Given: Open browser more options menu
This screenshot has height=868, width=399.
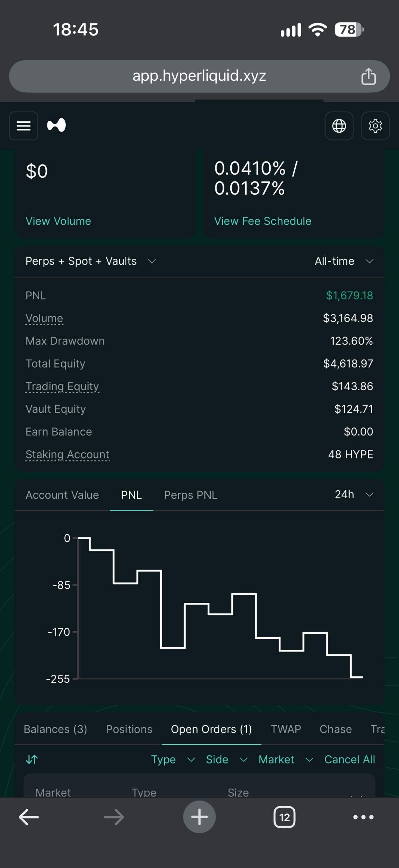Looking at the screenshot, I should (x=363, y=817).
